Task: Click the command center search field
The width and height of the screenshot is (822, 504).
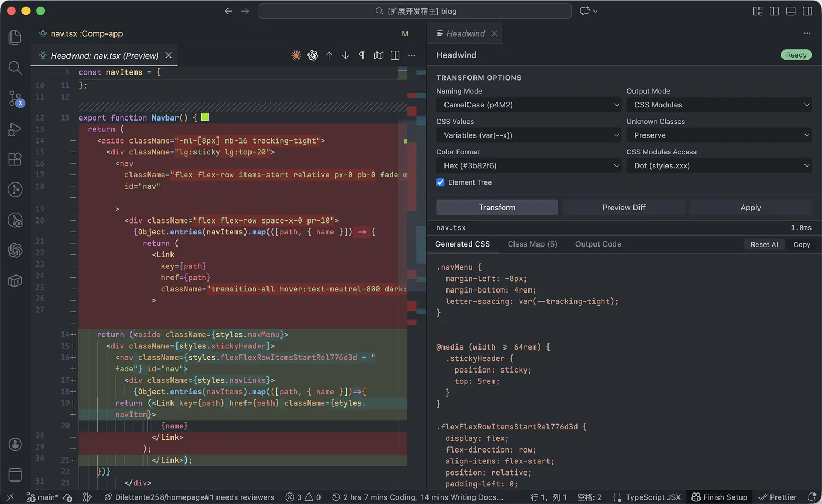Action: click(x=415, y=11)
